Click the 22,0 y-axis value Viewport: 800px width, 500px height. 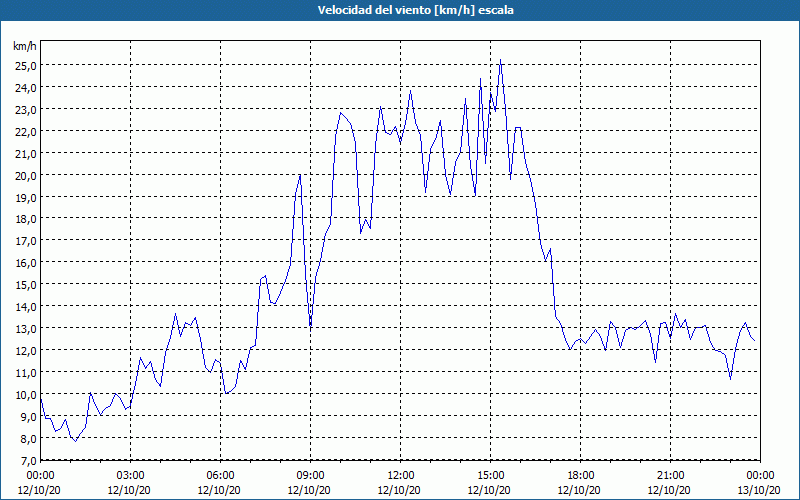point(26,132)
